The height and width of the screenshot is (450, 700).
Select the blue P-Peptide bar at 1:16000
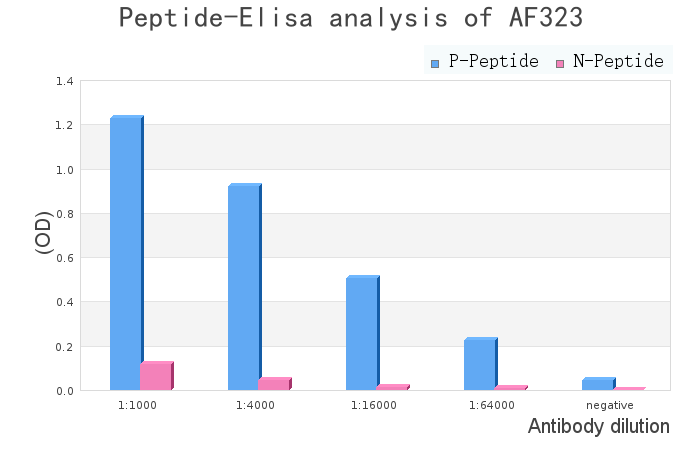pos(362,333)
